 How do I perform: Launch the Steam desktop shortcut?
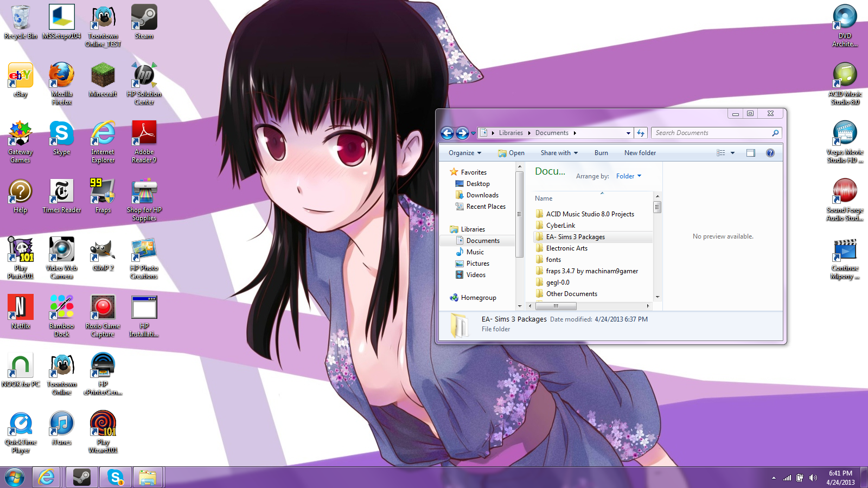[144, 22]
